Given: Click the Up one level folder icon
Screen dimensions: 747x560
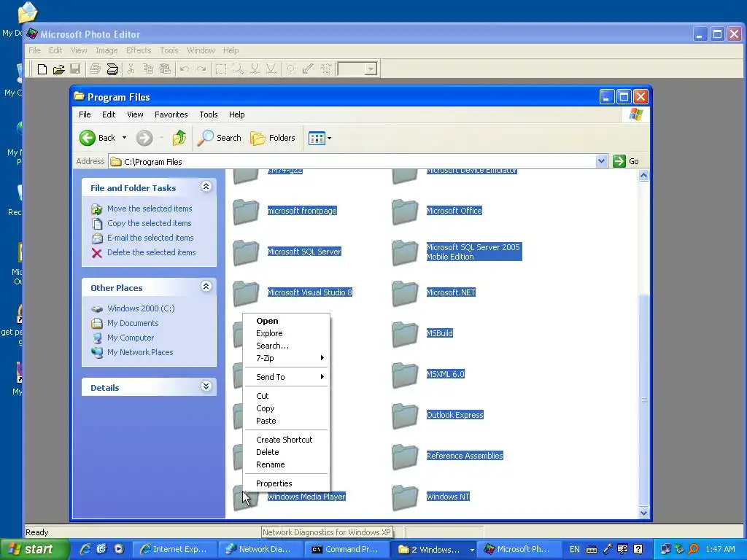Looking at the screenshot, I should 179,138.
